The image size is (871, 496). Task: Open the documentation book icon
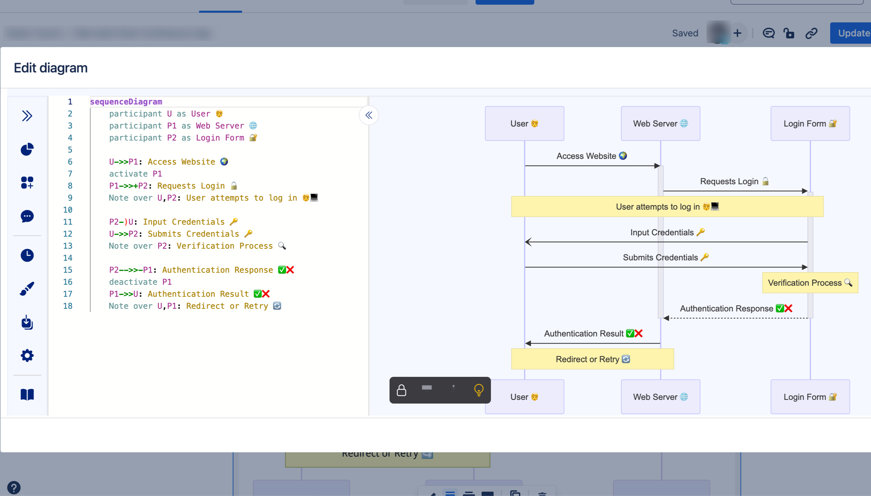click(x=27, y=395)
